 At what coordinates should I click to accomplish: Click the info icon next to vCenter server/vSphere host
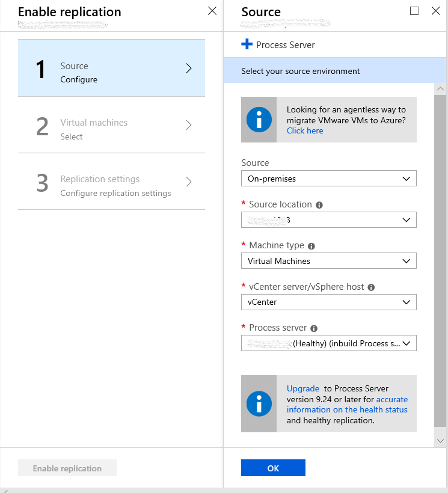371,287
